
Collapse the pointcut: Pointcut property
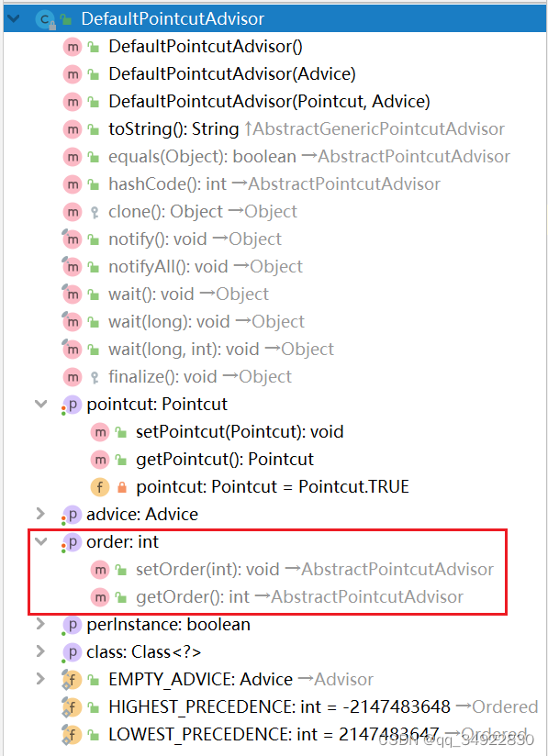click(41, 404)
